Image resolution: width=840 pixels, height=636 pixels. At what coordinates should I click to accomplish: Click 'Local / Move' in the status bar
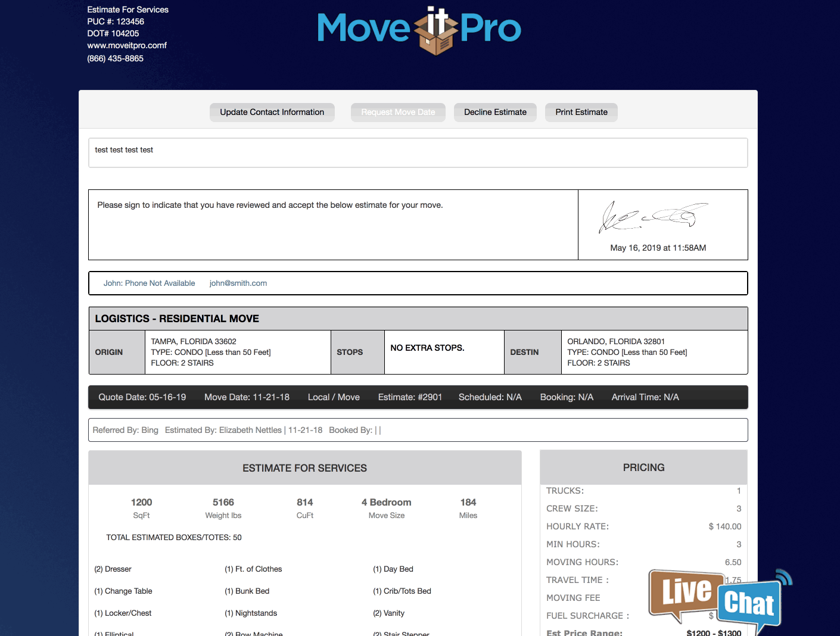tap(334, 397)
